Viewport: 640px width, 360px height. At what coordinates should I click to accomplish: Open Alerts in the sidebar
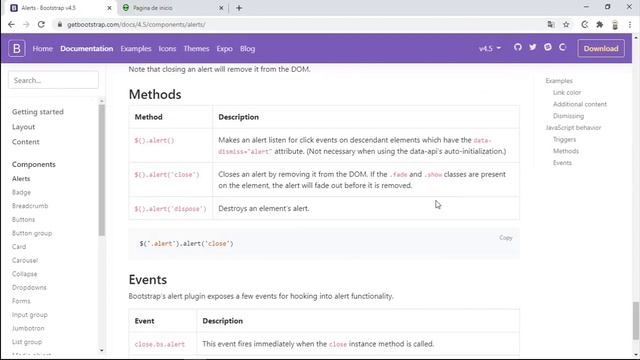point(21,179)
